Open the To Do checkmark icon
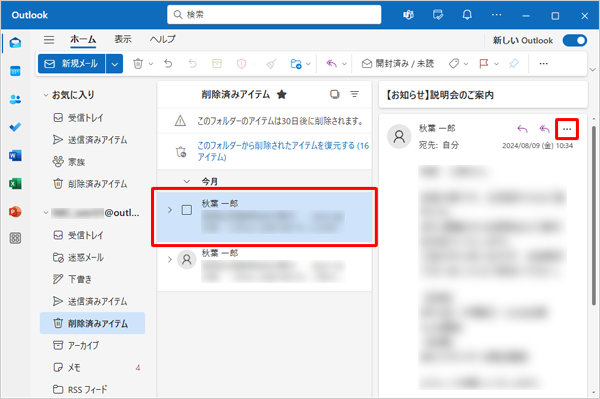The width and height of the screenshot is (600, 399). (x=15, y=127)
